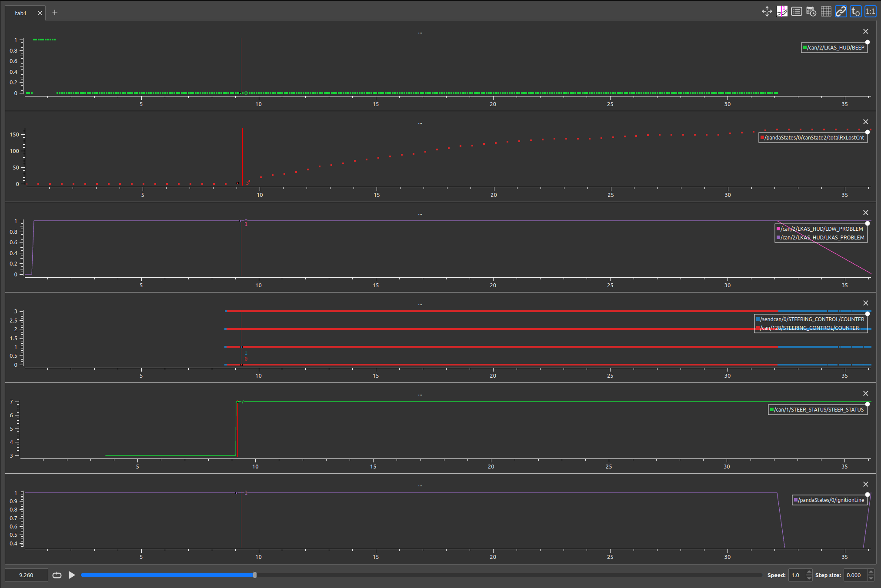This screenshot has height=588, width=881.
Task: Toggle legend visibility list icon
Action: coord(797,12)
